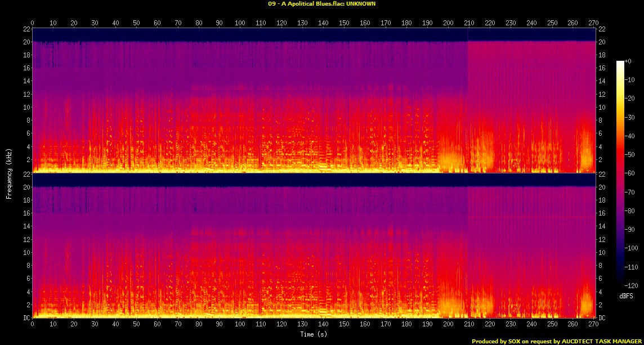
Task: Click the '-60' label on the dBFS scale
Action: (632, 173)
